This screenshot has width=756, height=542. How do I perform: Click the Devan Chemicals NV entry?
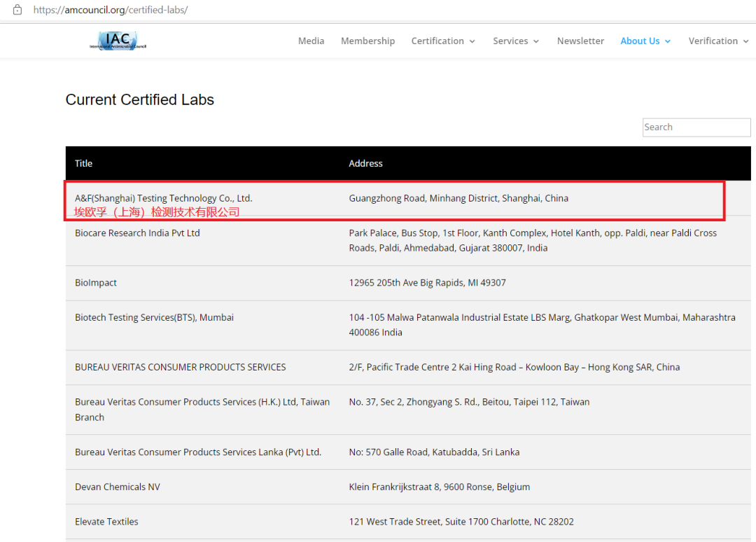(117, 487)
